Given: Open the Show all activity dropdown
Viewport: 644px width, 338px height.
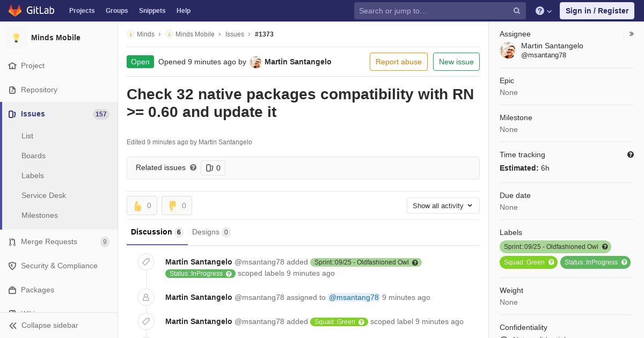Looking at the screenshot, I should coord(443,205).
